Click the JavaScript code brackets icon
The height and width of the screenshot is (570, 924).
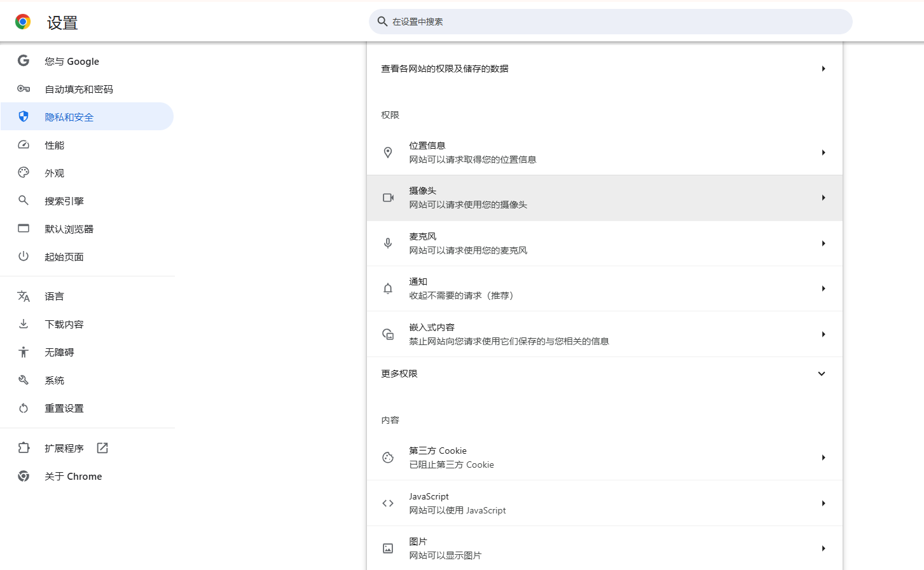388,503
